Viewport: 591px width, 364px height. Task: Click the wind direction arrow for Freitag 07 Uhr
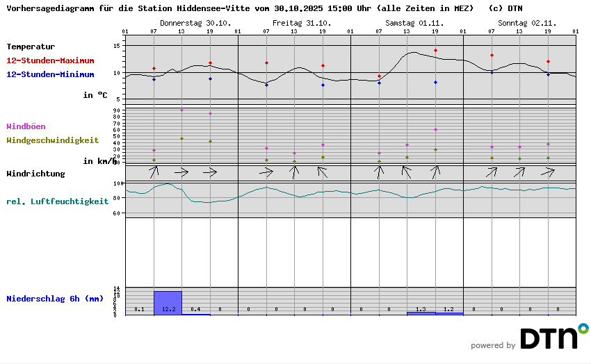tap(266, 172)
